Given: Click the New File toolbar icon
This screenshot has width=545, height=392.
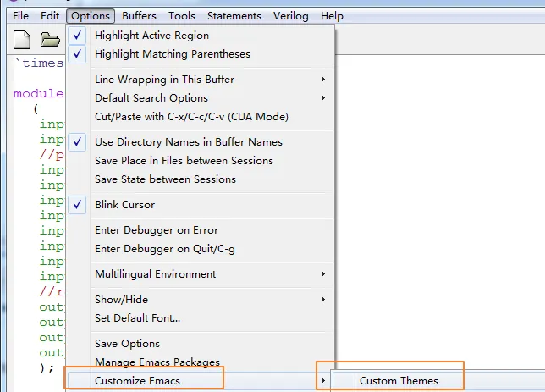Looking at the screenshot, I should (x=23, y=39).
